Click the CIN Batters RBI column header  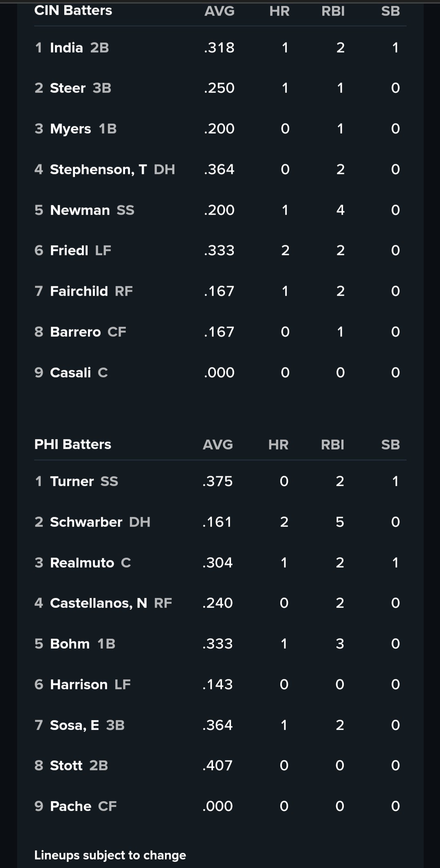[333, 11]
